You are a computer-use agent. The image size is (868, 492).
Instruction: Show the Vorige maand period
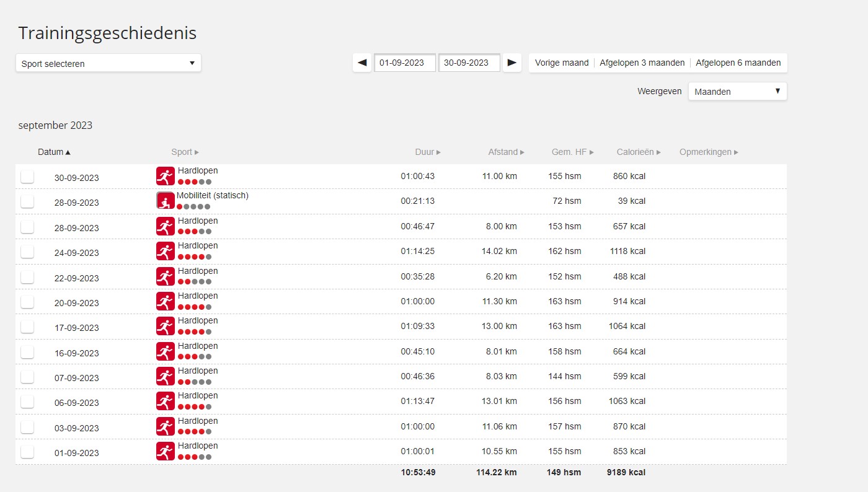coord(562,63)
